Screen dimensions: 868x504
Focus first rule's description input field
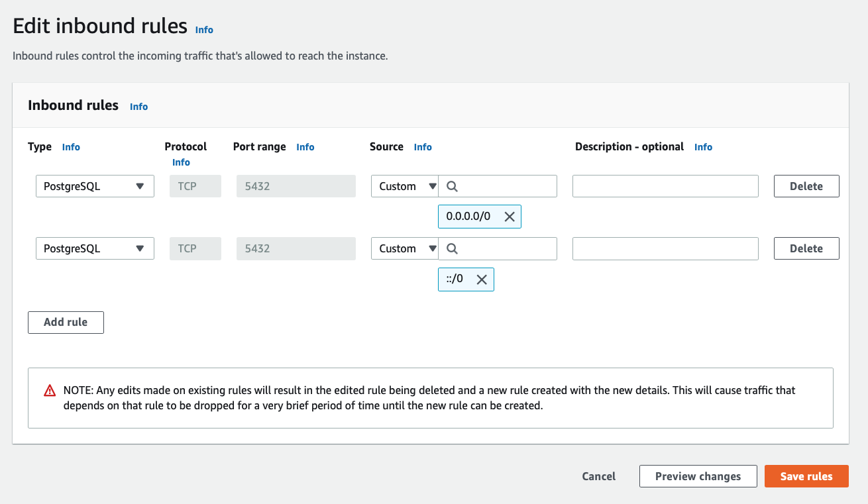(x=665, y=187)
